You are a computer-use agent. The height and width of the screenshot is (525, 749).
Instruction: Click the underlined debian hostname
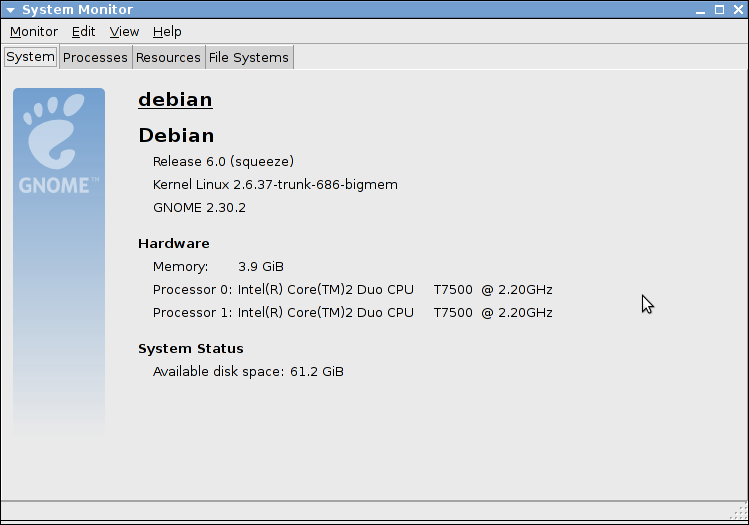[x=175, y=100]
